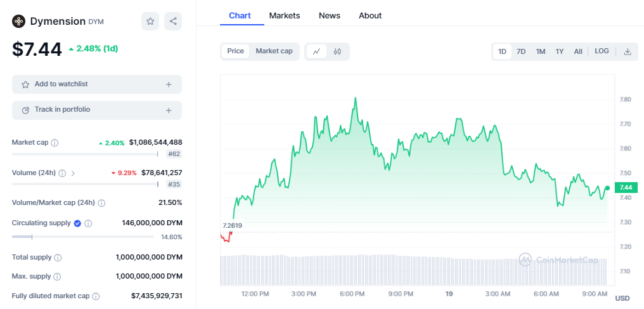644x309 pixels.
Task: Show info icon for Volume/Market cap (24h)
Action: pyautogui.click(x=101, y=203)
